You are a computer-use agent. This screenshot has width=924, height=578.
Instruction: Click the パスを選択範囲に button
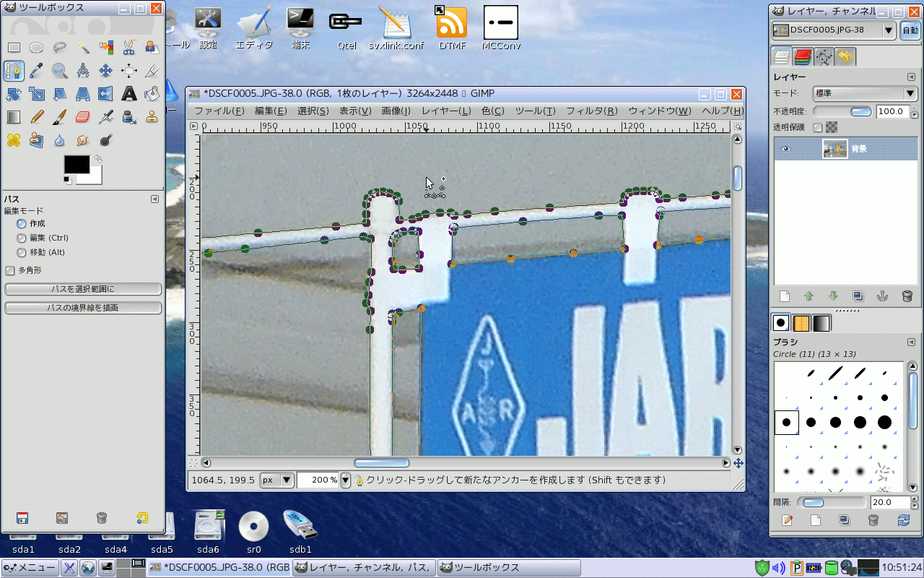pyautogui.click(x=83, y=289)
